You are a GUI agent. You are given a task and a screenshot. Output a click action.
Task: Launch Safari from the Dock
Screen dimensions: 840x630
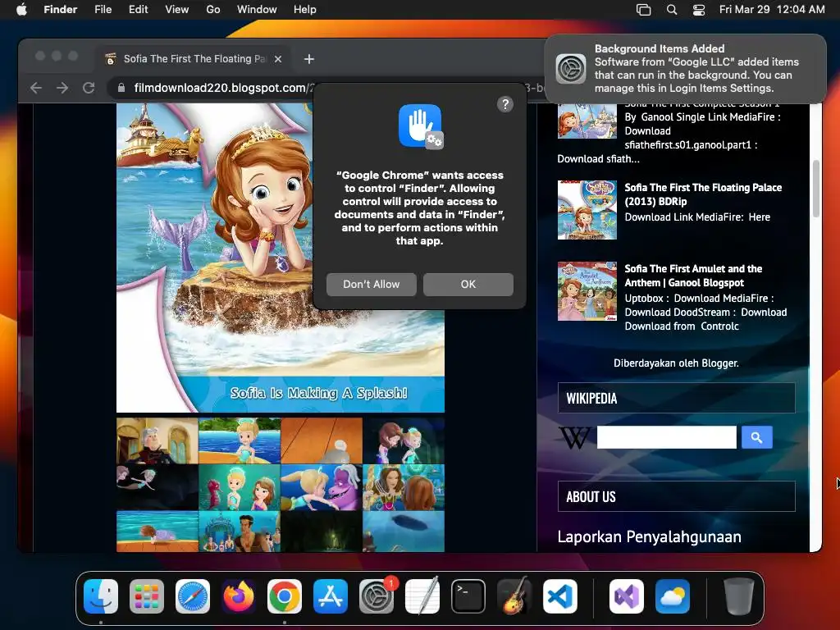click(x=193, y=596)
